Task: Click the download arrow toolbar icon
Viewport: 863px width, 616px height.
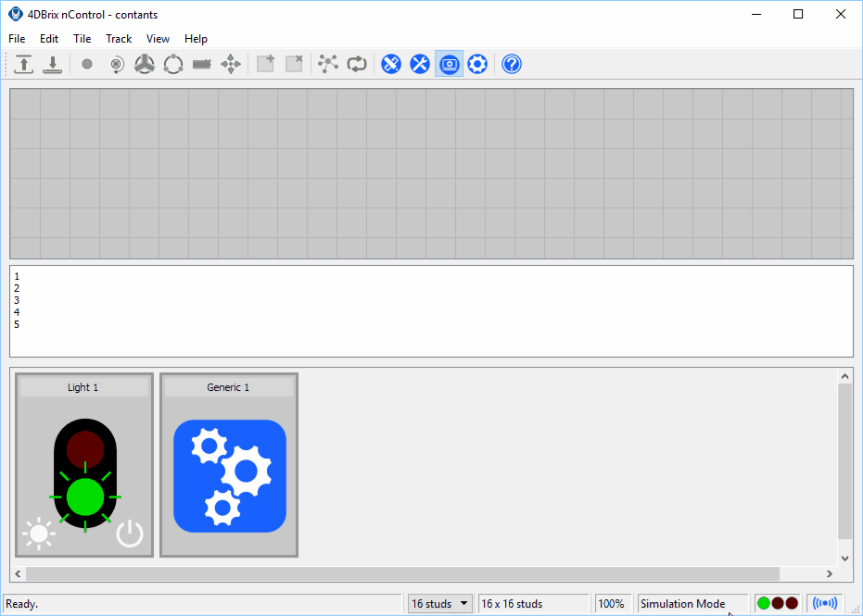Action: [52, 64]
